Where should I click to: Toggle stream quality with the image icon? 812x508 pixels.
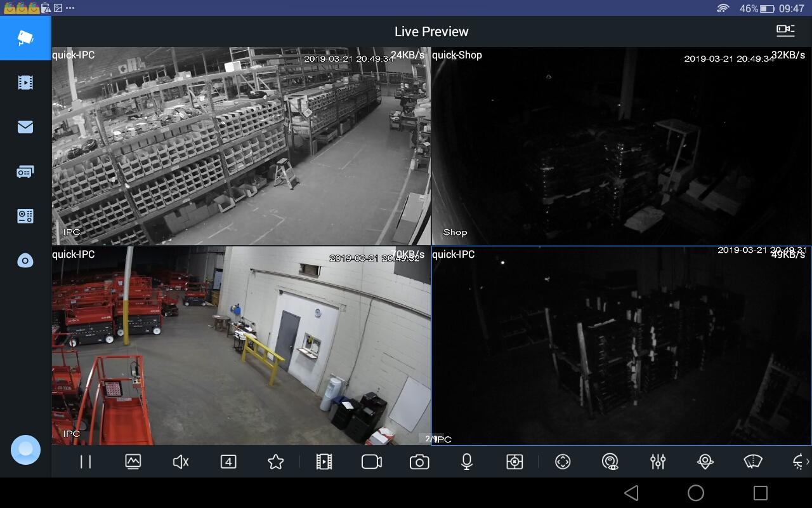pos(133,462)
